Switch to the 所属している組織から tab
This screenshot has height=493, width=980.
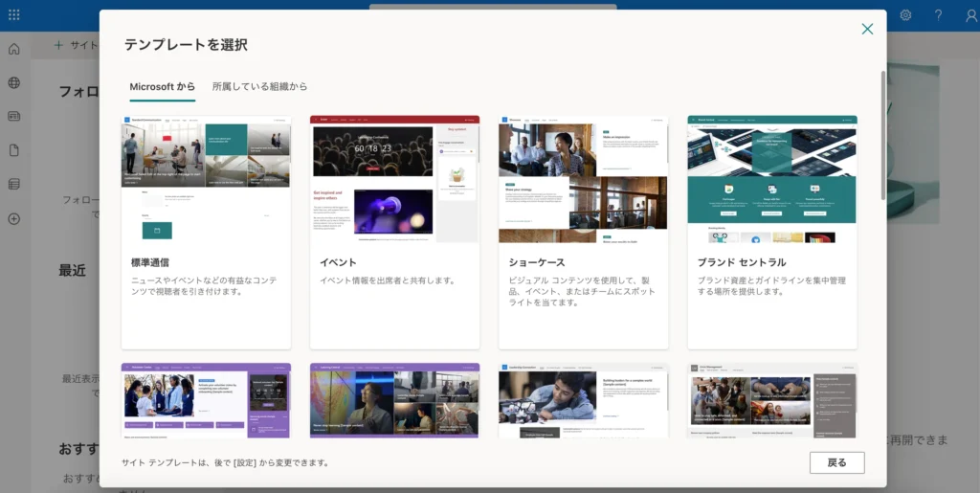(259, 87)
